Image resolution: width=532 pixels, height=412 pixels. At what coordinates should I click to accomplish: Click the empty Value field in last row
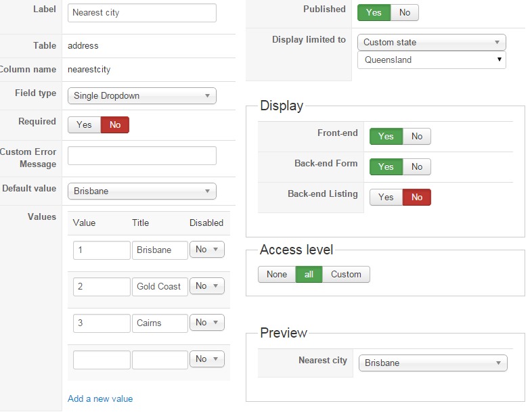[102, 359]
